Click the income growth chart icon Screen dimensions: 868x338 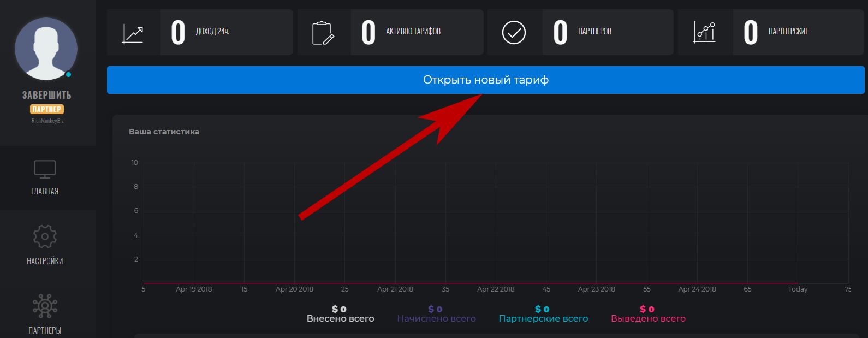(133, 34)
